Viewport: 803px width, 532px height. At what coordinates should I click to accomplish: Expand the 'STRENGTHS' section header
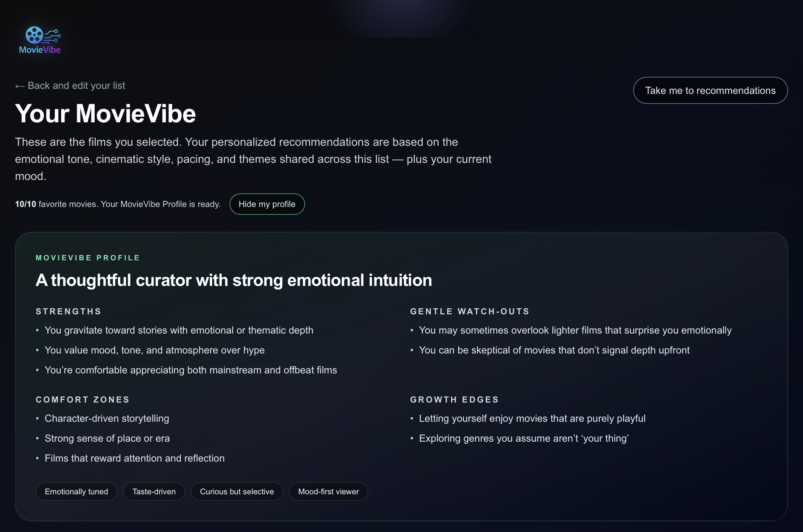tap(68, 311)
